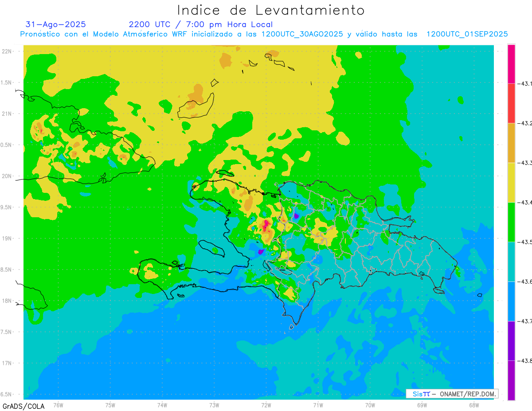This screenshot has height=411, width=532.
Task: Pick yellow legend segment between -43.3 and -43.4
Action: [511, 182]
